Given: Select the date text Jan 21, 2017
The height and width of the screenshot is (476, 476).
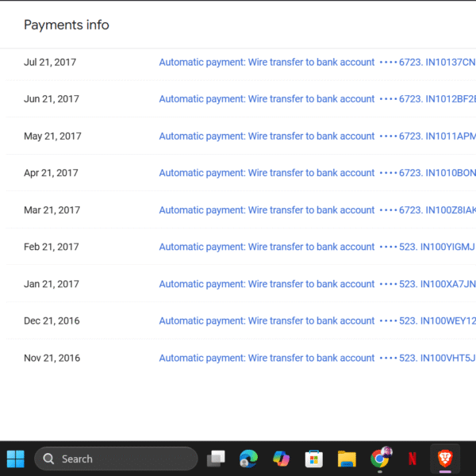Looking at the screenshot, I should (52, 284).
